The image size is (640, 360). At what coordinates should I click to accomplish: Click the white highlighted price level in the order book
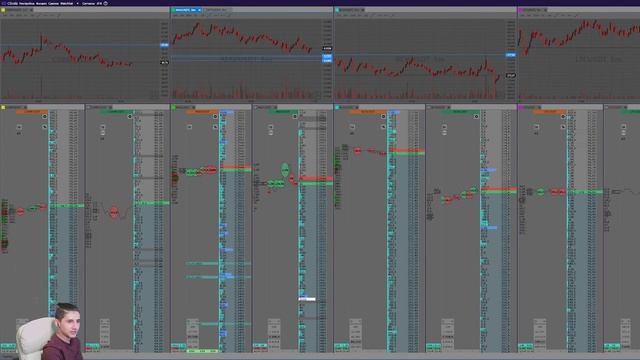click(307, 299)
